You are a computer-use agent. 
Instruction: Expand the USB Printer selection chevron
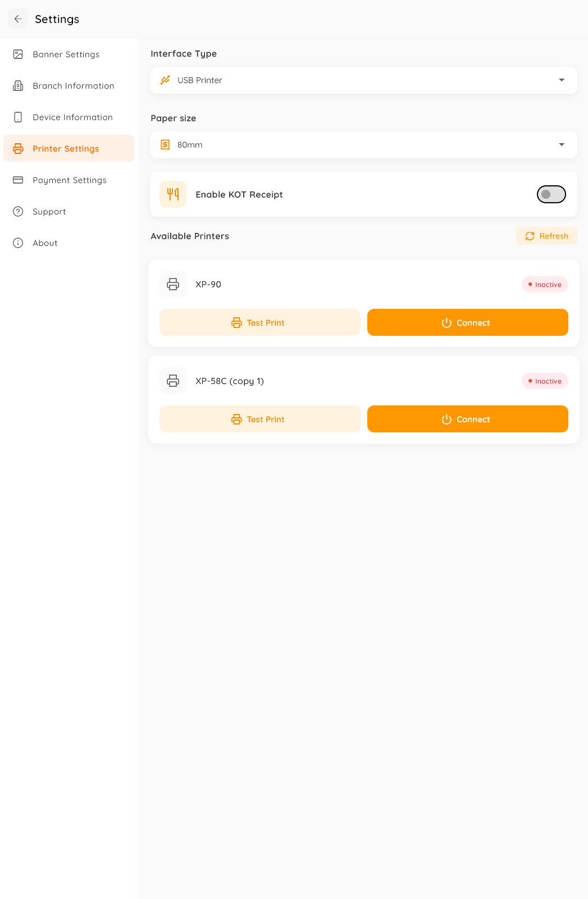tap(561, 80)
